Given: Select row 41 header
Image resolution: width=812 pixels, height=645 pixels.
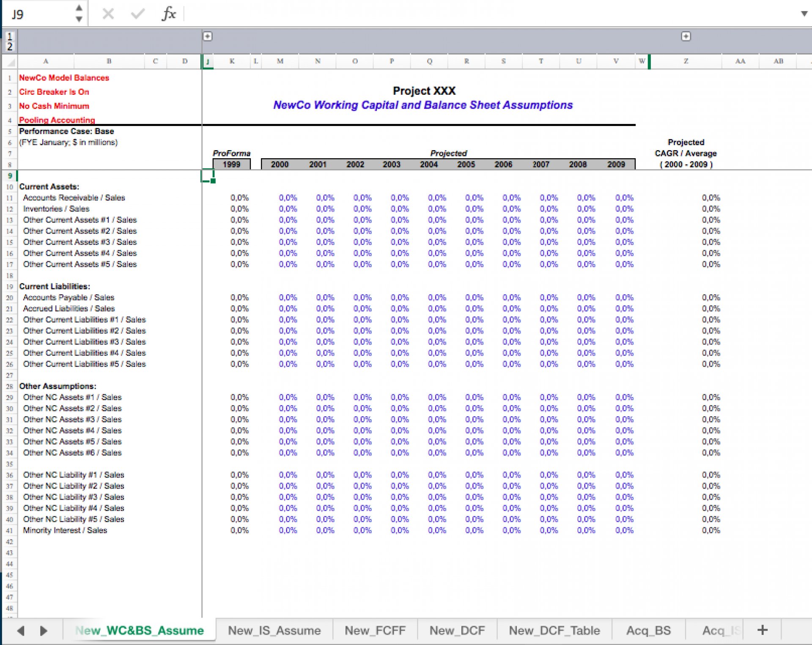Looking at the screenshot, I should [x=10, y=530].
